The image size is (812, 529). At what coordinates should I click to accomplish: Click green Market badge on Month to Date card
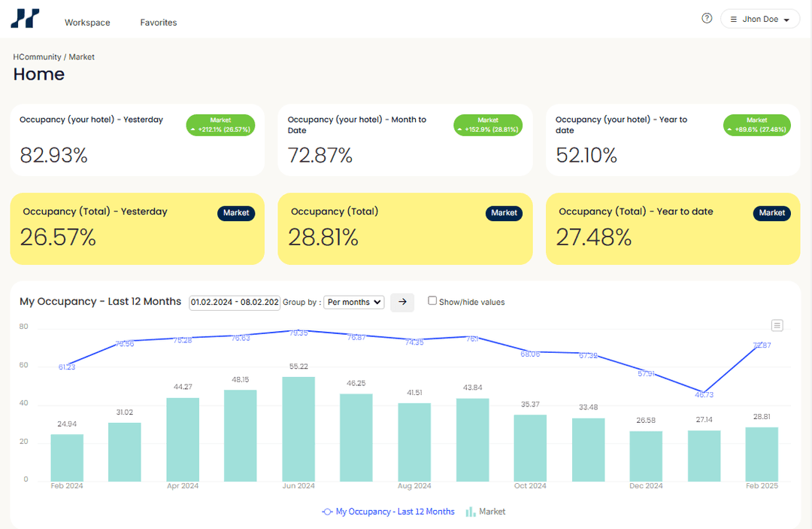point(488,125)
